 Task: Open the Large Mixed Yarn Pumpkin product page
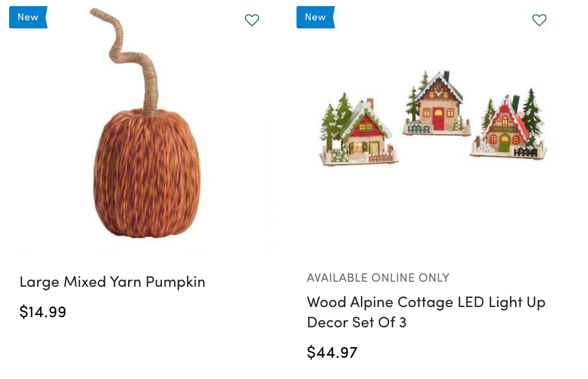pyautogui.click(x=112, y=282)
